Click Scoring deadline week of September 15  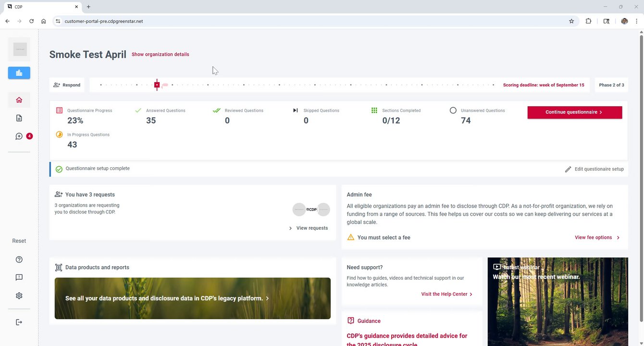point(544,85)
